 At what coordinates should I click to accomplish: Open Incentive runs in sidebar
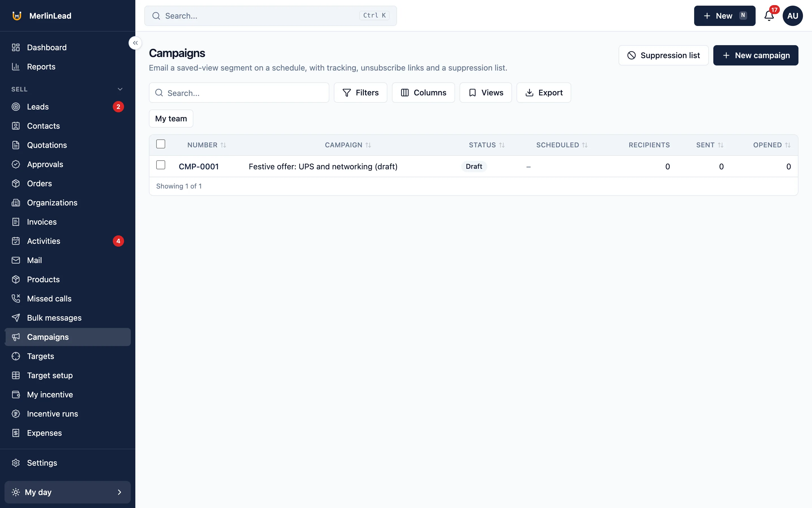pyautogui.click(x=67, y=413)
